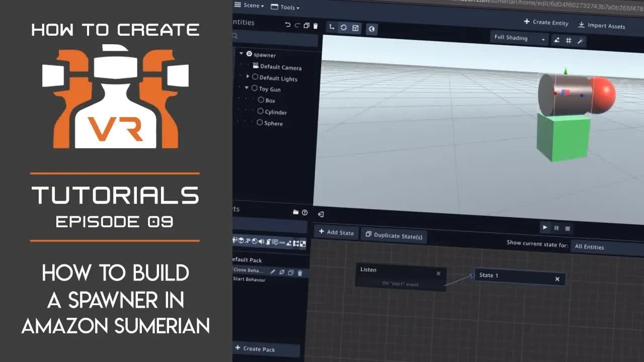Screen dimensions: 644x362
Task: Click the viewport skybox mountain icon
Action: pos(556,40)
